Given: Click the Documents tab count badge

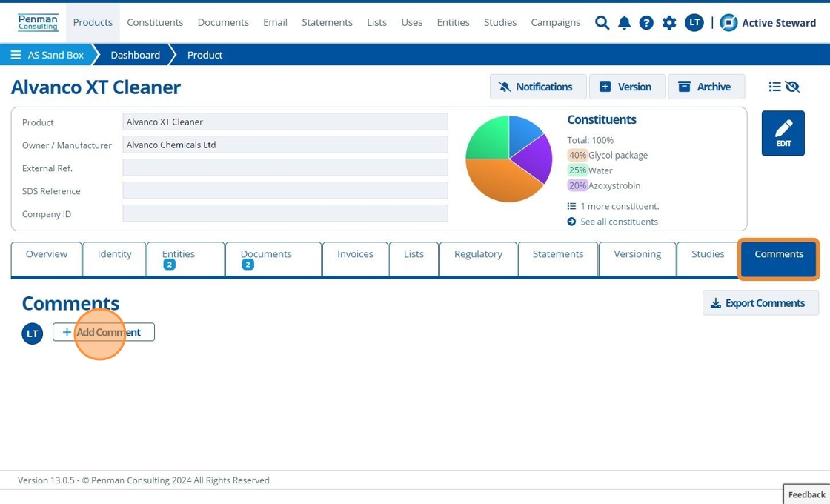Looking at the screenshot, I should click(248, 265).
